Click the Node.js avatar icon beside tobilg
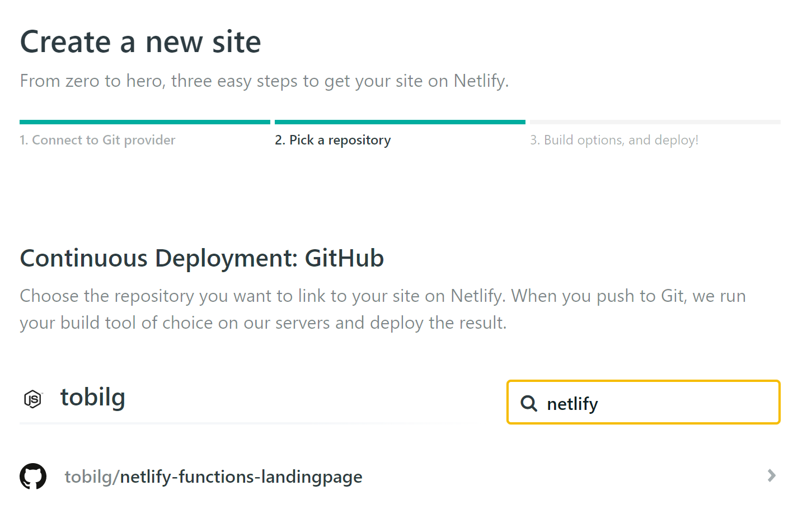 click(33, 399)
